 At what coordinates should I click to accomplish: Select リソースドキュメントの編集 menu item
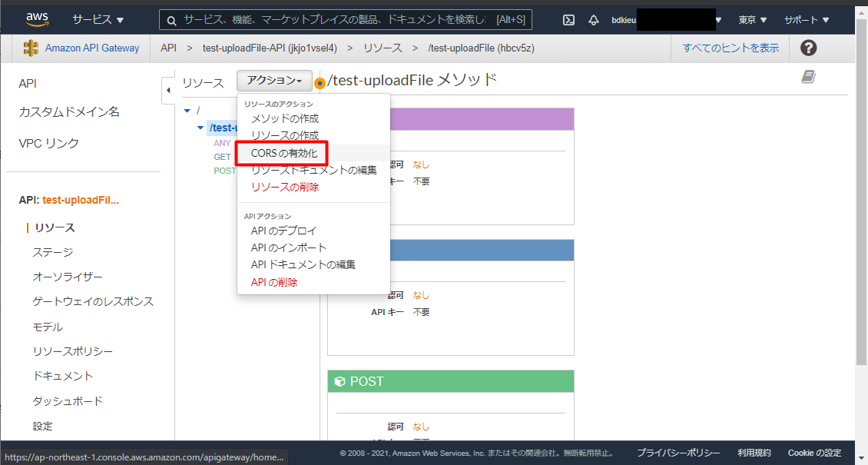(314, 170)
